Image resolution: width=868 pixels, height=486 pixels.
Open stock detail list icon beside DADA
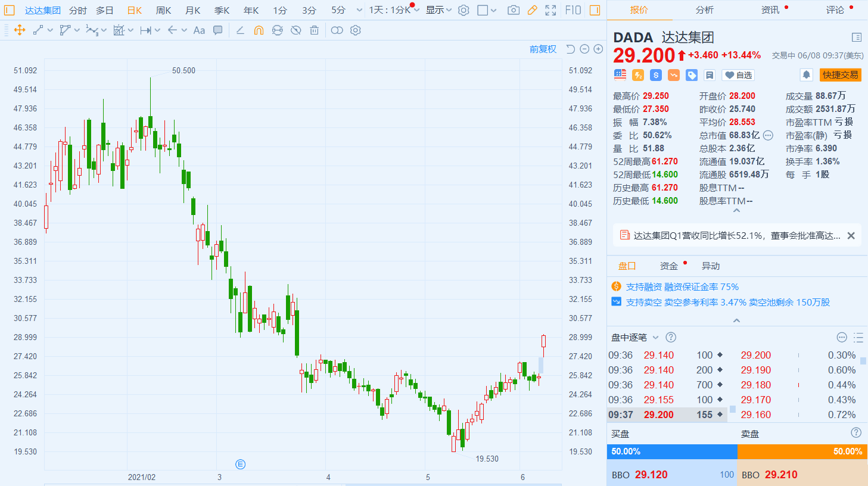(x=857, y=38)
